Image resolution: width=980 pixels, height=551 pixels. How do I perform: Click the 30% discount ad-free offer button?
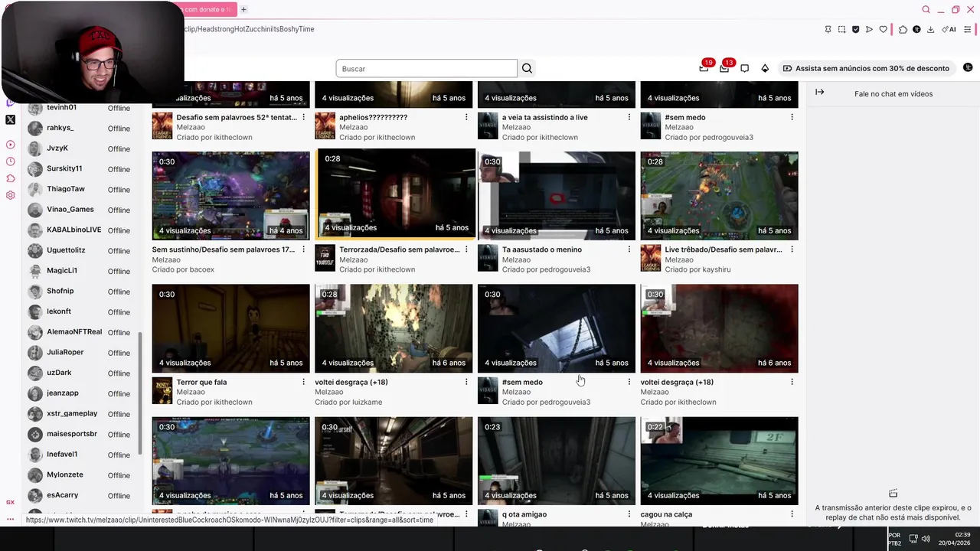tap(865, 68)
